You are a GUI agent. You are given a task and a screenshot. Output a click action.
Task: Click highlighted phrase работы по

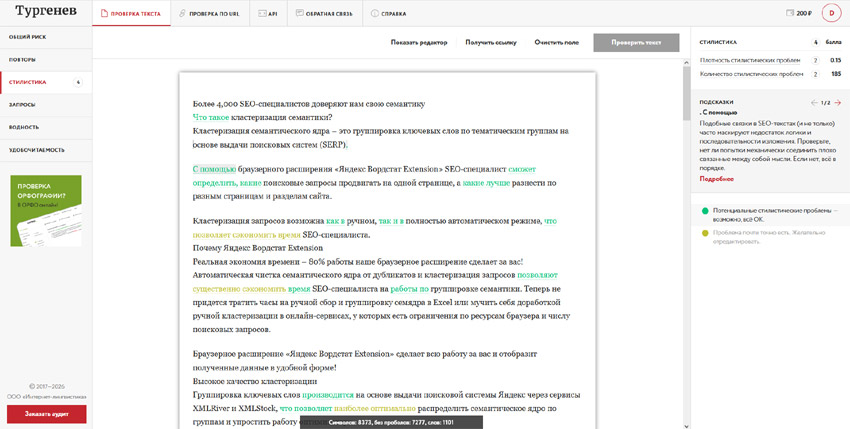[x=410, y=289]
